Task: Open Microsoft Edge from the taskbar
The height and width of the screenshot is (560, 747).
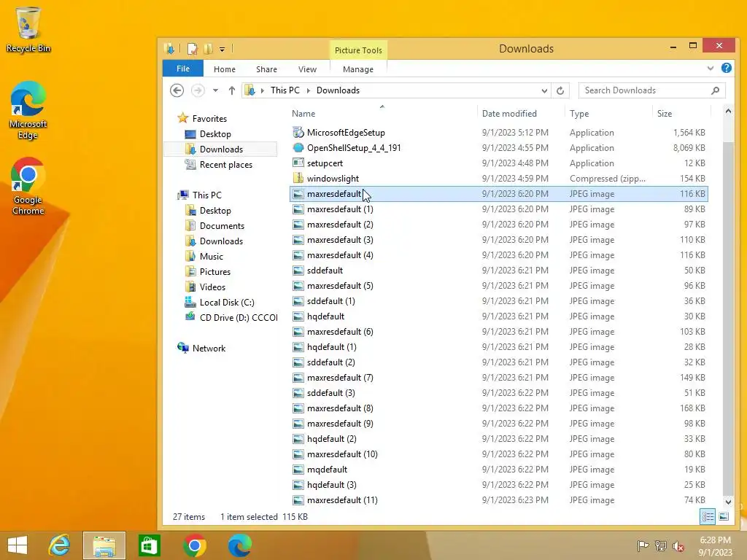Action: (239, 545)
